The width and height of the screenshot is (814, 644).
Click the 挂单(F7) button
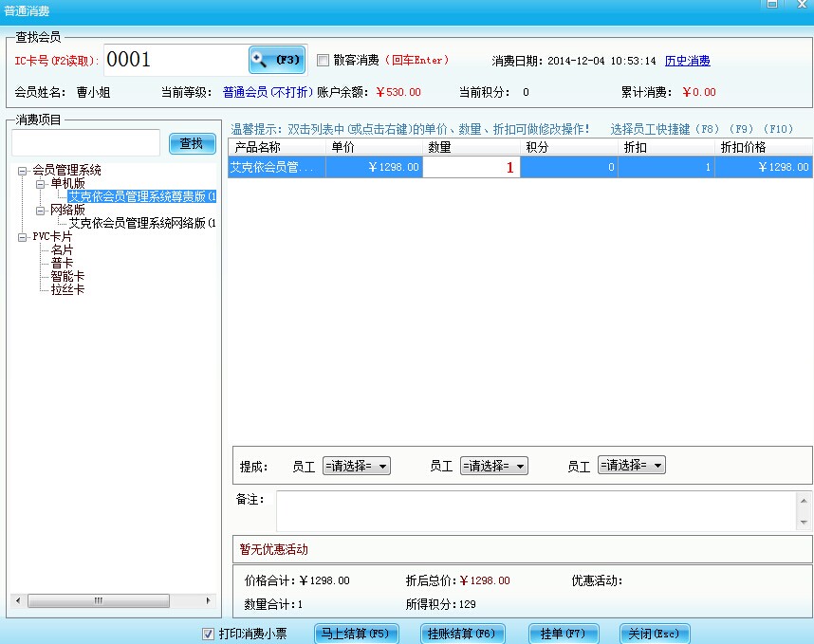point(564,634)
